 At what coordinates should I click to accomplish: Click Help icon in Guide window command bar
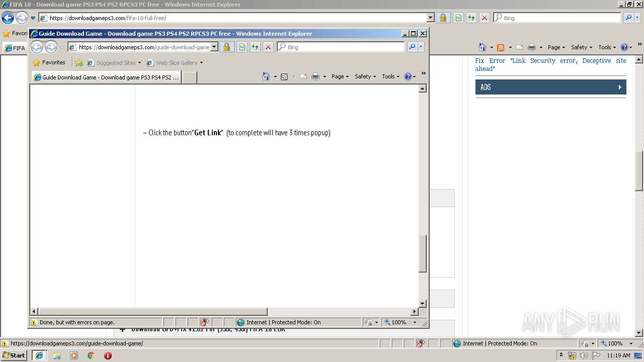[408, 76]
